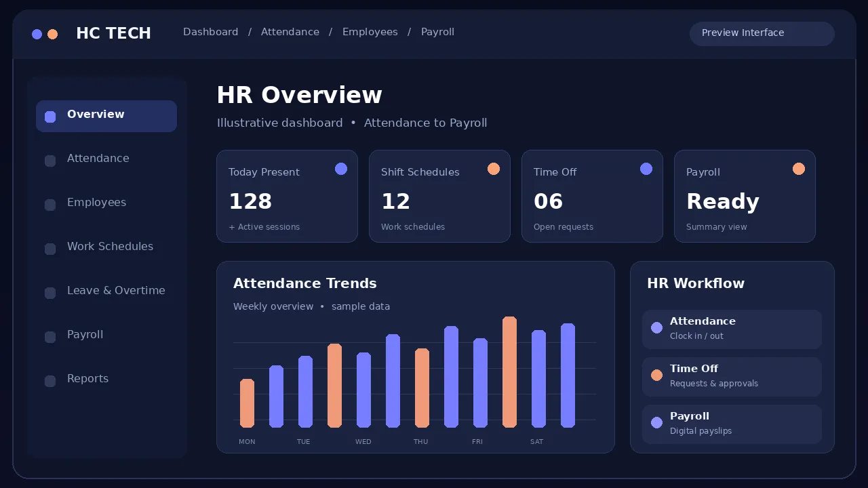Click the purple dot beside Payroll Digital payslips

coord(656,423)
